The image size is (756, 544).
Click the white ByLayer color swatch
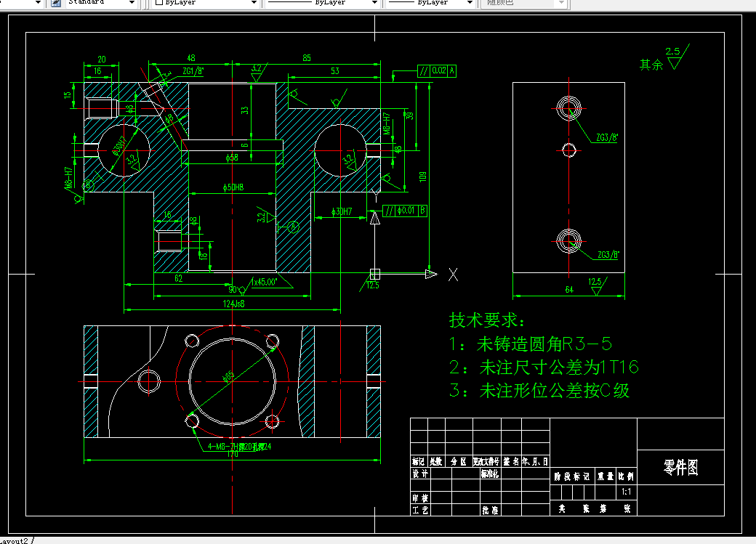click(x=159, y=4)
